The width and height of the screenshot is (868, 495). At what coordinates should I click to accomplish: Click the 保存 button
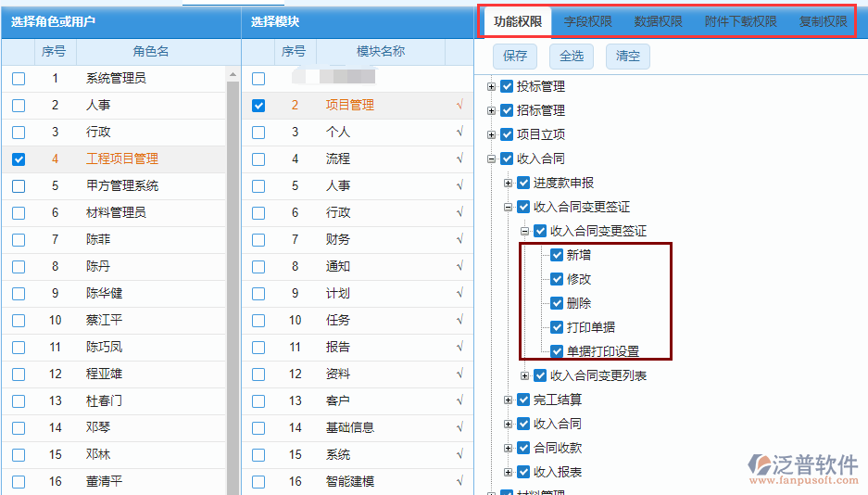[x=515, y=56]
